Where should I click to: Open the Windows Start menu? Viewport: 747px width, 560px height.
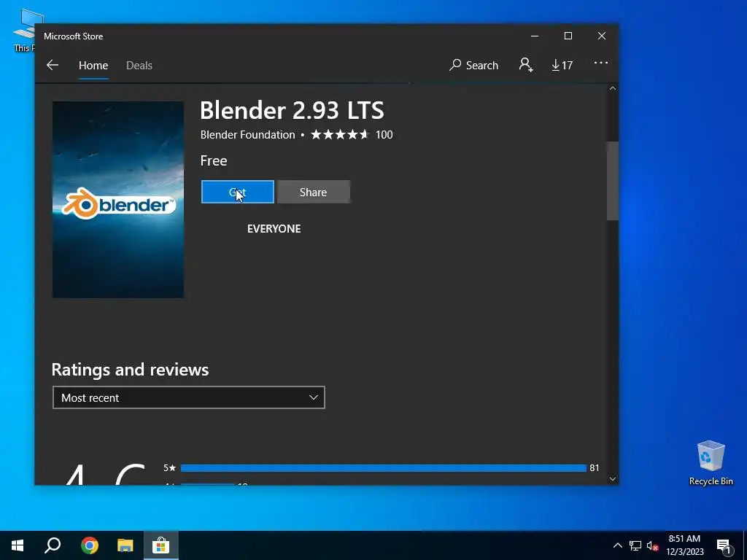pyautogui.click(x=18, y=545)
